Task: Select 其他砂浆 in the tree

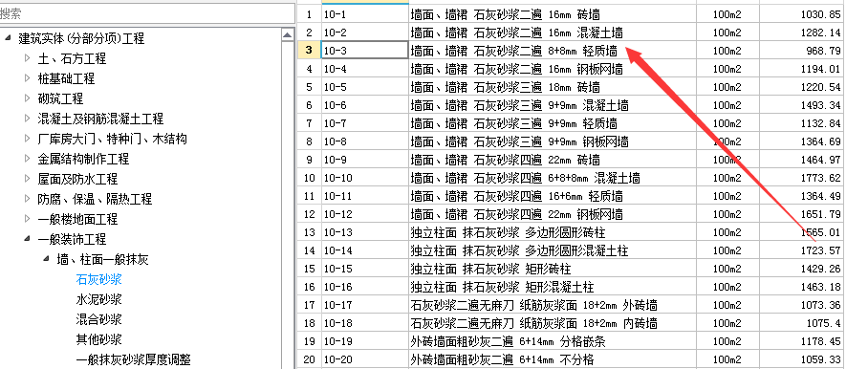Action: click(x=99, y=339)
